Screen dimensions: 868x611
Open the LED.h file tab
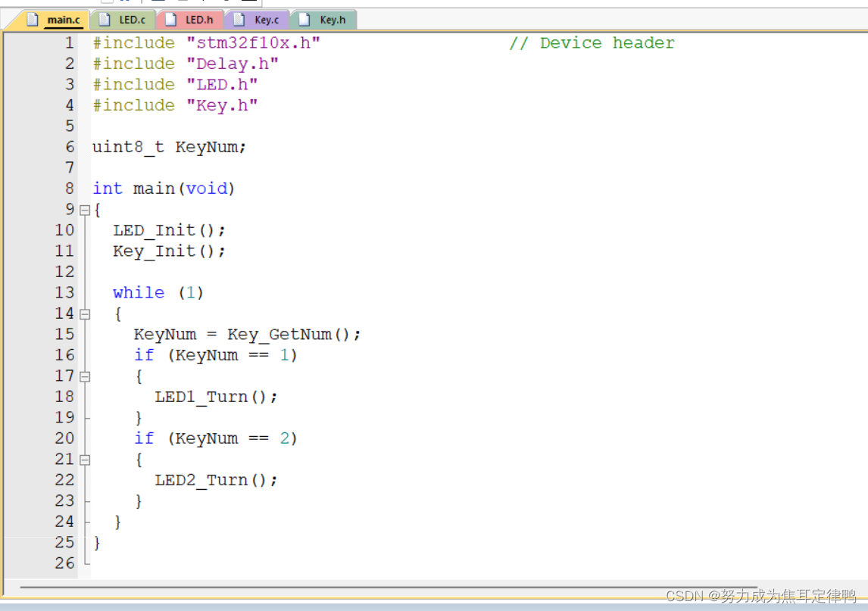[x=190, y=20]
